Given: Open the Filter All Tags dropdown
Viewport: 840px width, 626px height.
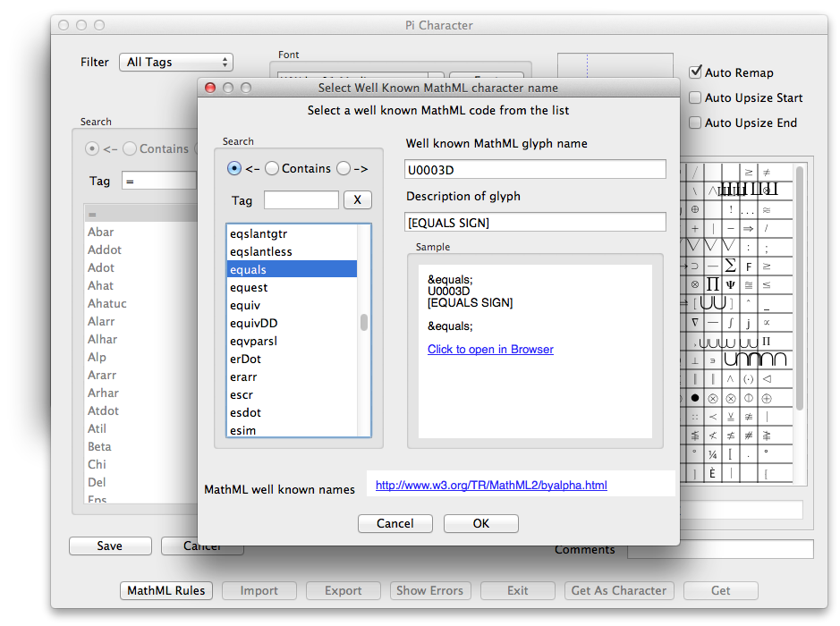Looking at the screenshot, I should tap(176, 62).
